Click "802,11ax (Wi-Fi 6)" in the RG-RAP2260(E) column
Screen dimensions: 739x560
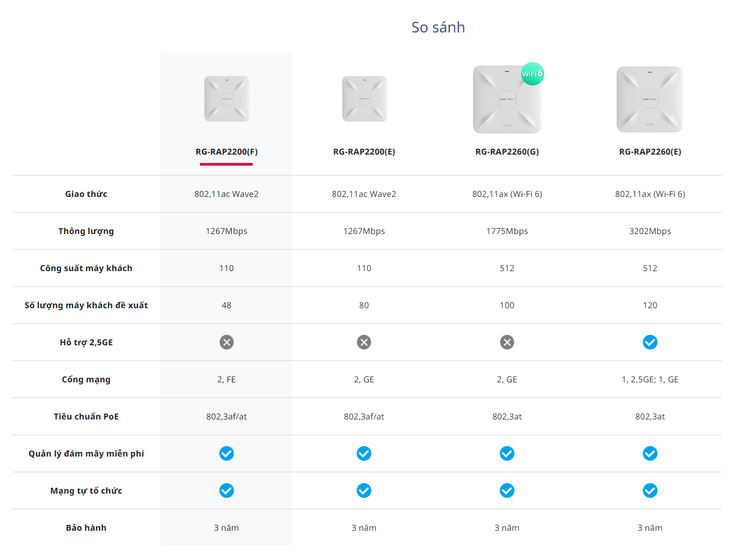[x=650, y=194]
